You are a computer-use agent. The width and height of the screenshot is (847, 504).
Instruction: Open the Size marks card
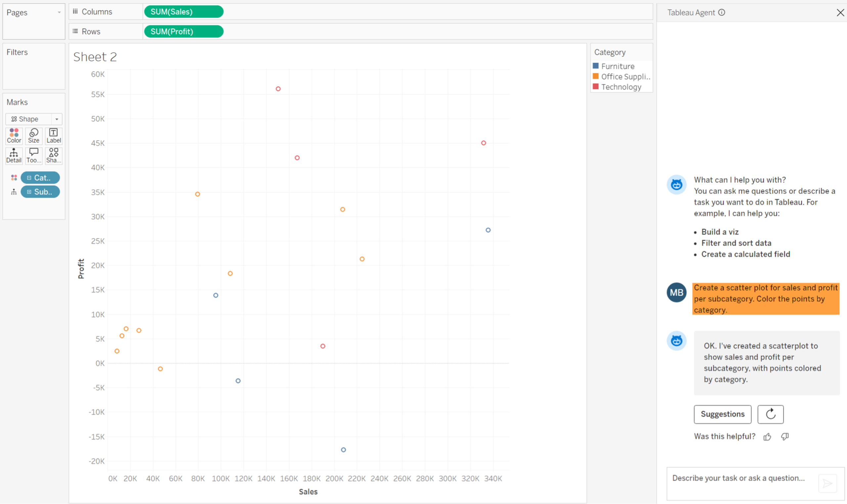(x=34, y=136)
